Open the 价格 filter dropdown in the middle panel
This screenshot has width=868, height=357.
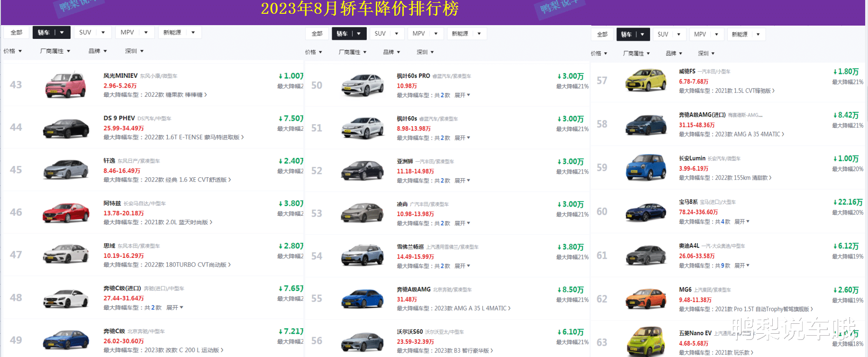(x=313, y=52)
